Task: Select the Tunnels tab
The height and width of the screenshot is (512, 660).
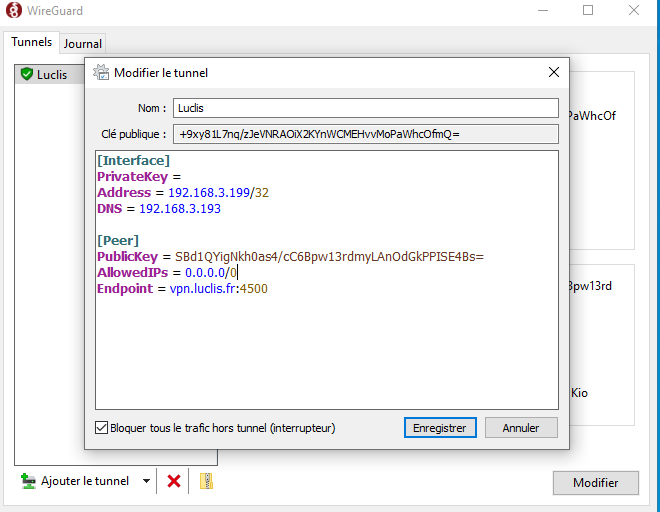Action: point(32,42)
